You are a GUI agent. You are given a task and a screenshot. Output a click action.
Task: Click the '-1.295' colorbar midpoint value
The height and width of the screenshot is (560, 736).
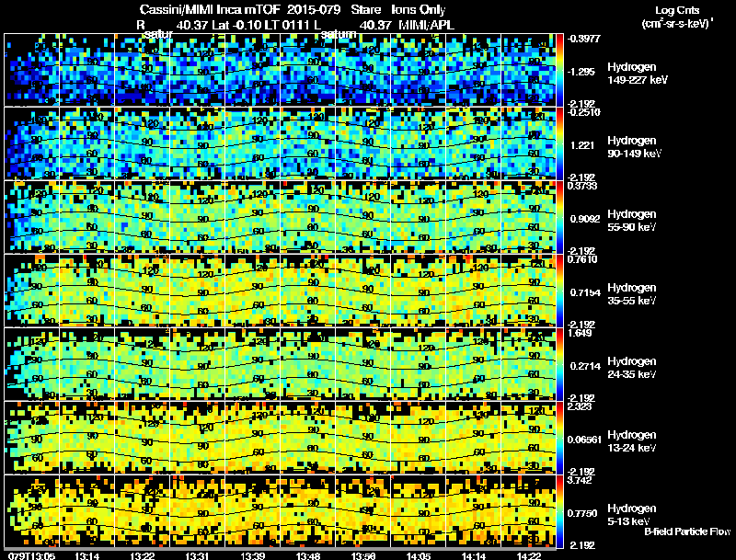(581, 72)
